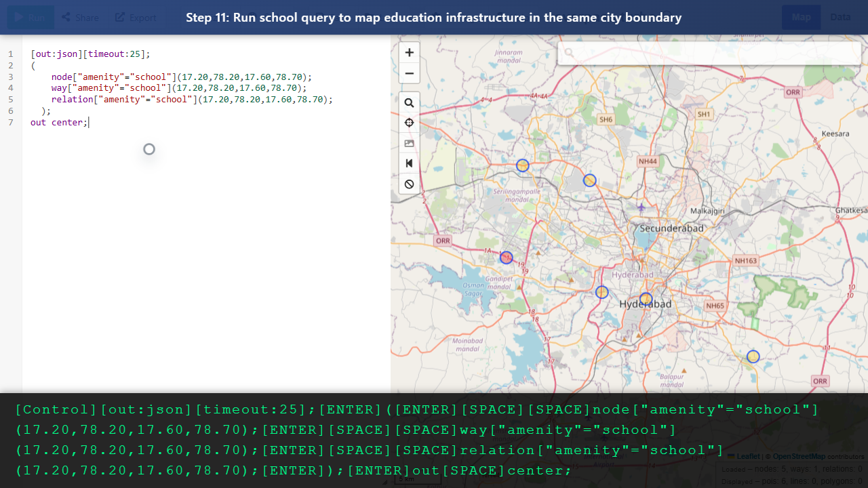868x488 pixels.
Task: Zoom in on the map
Action: point(409,52)
